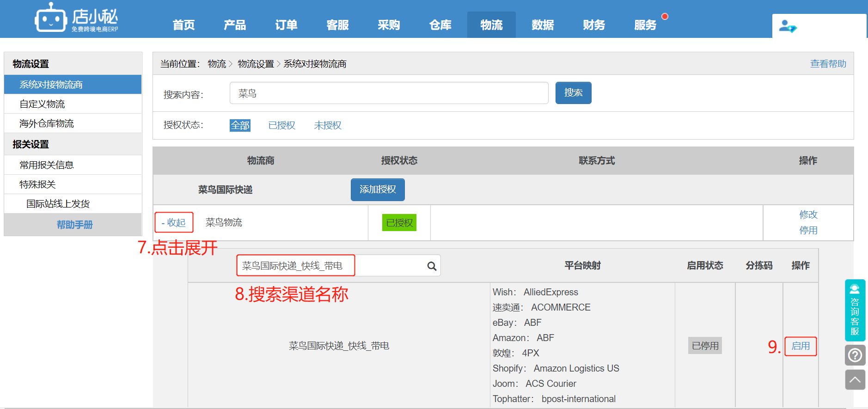This screenshot has width=868, height=409.
Task: Click the 菜鸟国际快递 provider row title
Action: click(x=225, y=190)
